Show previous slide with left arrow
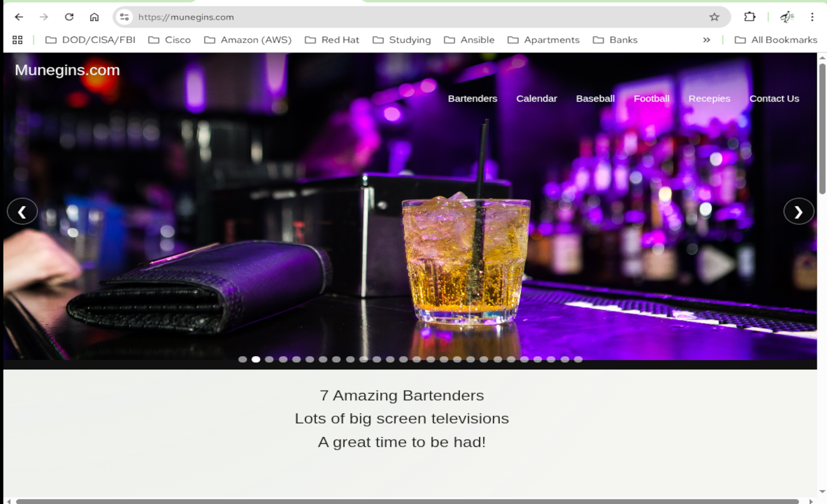 tap(22, 212)
